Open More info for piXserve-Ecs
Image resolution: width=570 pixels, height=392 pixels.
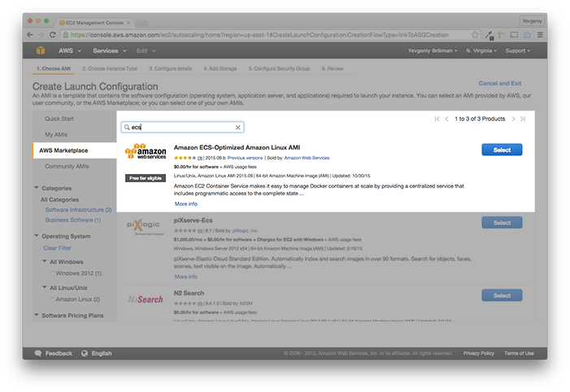point(185,277)
